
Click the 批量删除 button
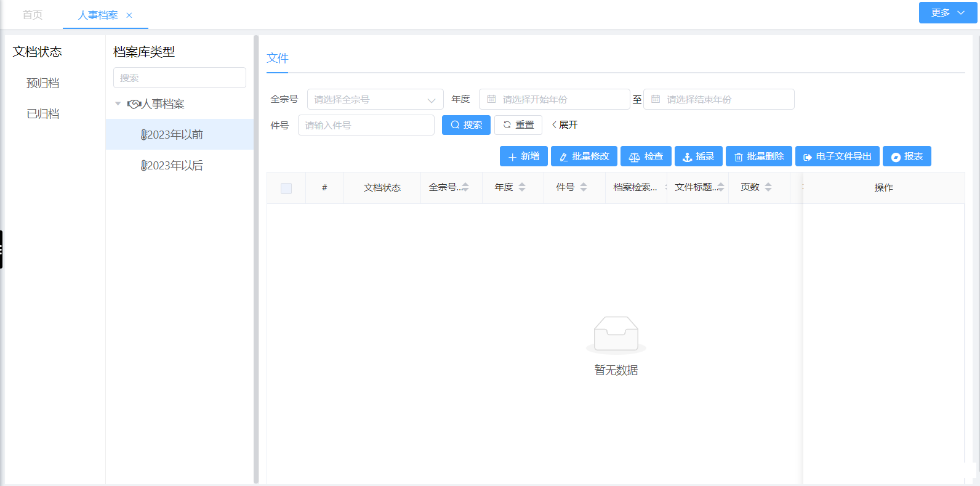pyautogui.click(x=759, y=156)
